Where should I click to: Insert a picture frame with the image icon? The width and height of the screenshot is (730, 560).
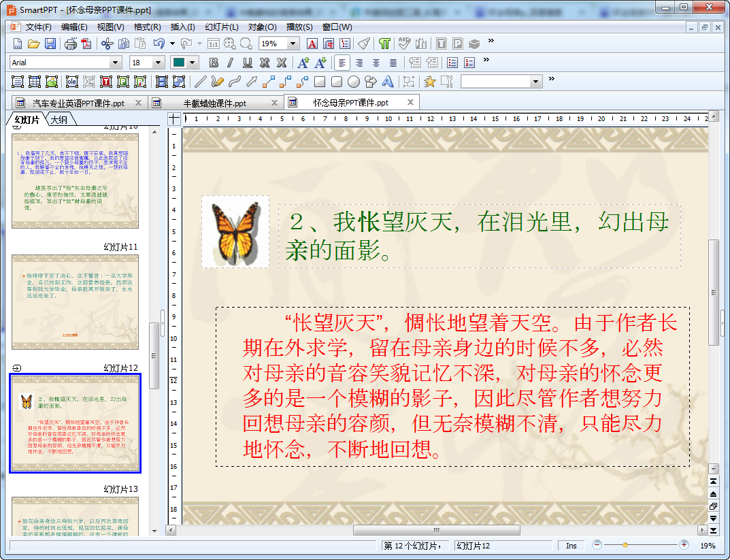tap(52, 82)
